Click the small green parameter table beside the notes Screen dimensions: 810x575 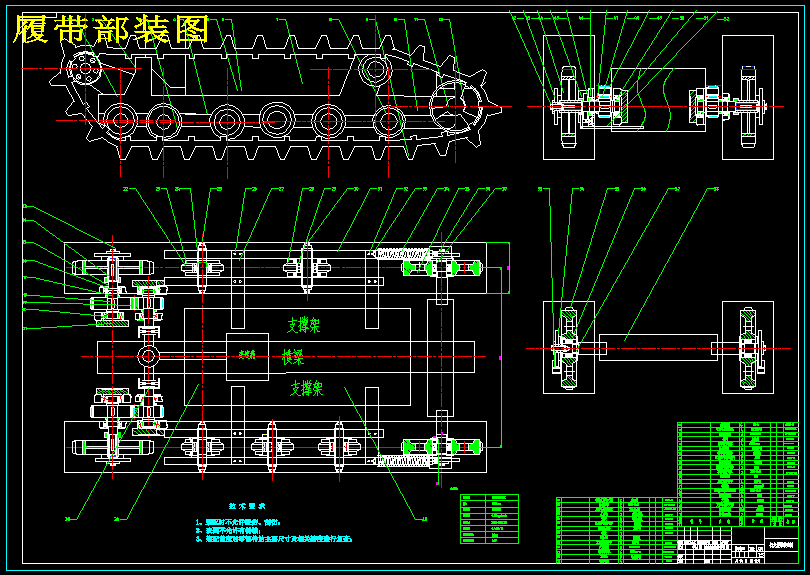click(489, 519)
